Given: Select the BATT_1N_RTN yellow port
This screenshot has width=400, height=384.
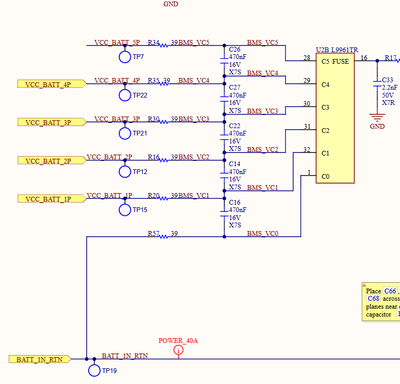Looking at the screenshot, I should pos(40,359).
